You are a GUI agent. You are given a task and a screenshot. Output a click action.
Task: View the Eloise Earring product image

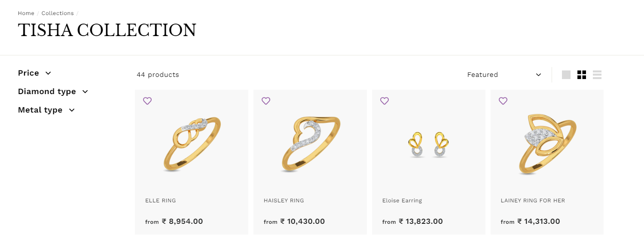click(x=428, y=145)
